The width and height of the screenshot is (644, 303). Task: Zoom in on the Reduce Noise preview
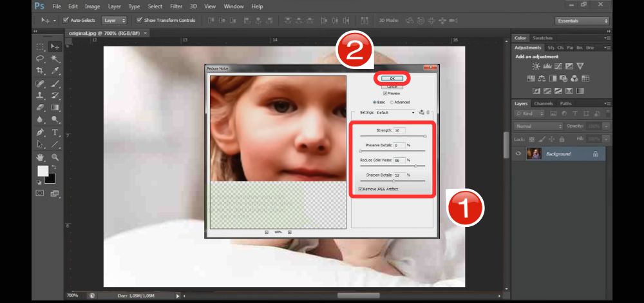point(290,232)
